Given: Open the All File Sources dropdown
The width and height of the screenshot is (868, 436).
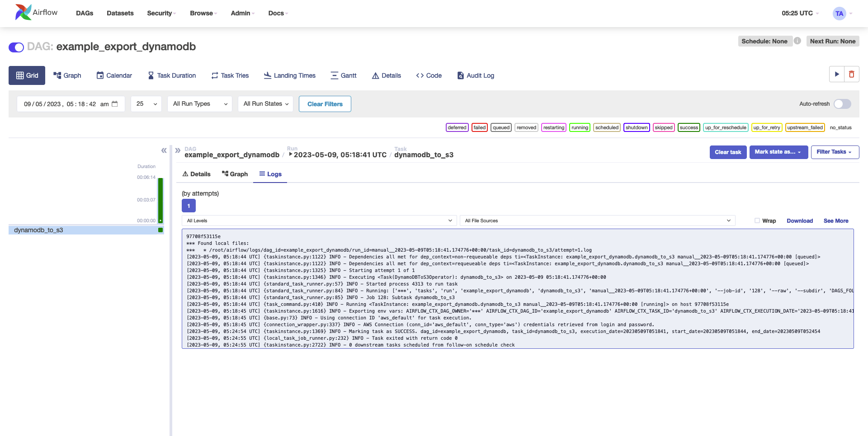Looking at the screenshot, I should 598,220.
